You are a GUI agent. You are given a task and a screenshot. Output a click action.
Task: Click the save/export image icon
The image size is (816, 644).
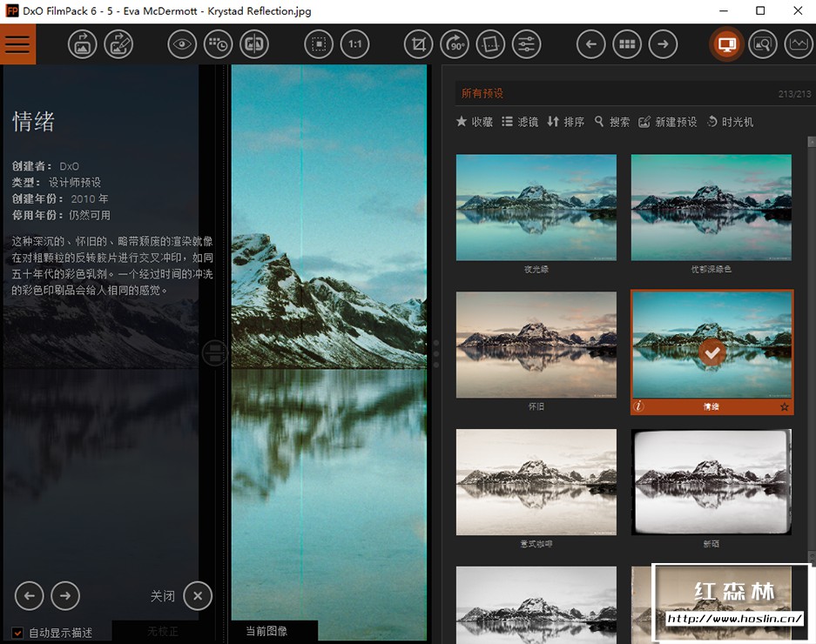point(118,44)
